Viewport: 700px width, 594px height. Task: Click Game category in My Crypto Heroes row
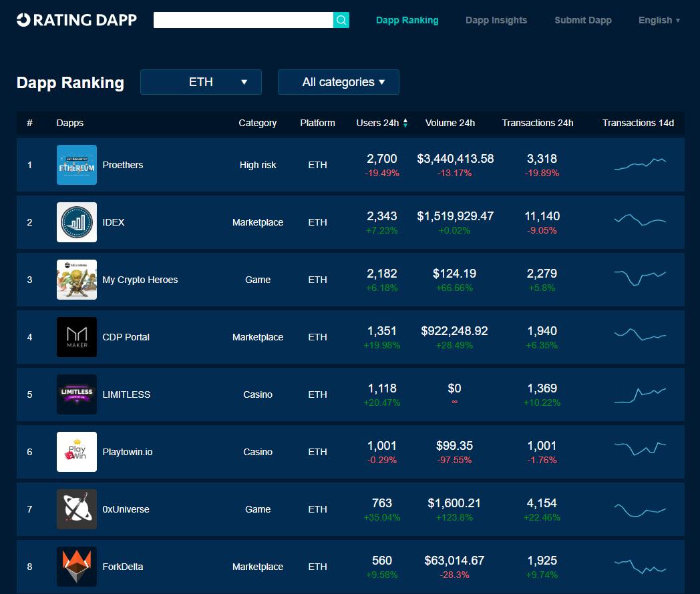258,280
